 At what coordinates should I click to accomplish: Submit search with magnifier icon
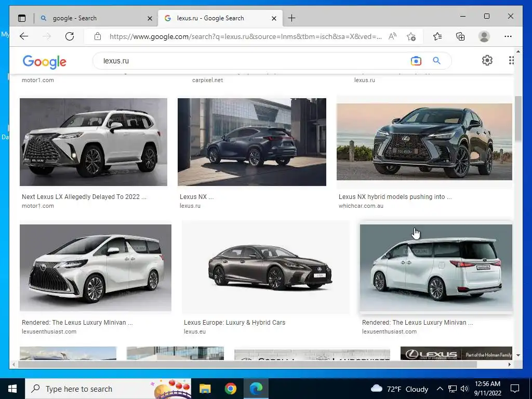pyautogui.click(x=436, y=61)
